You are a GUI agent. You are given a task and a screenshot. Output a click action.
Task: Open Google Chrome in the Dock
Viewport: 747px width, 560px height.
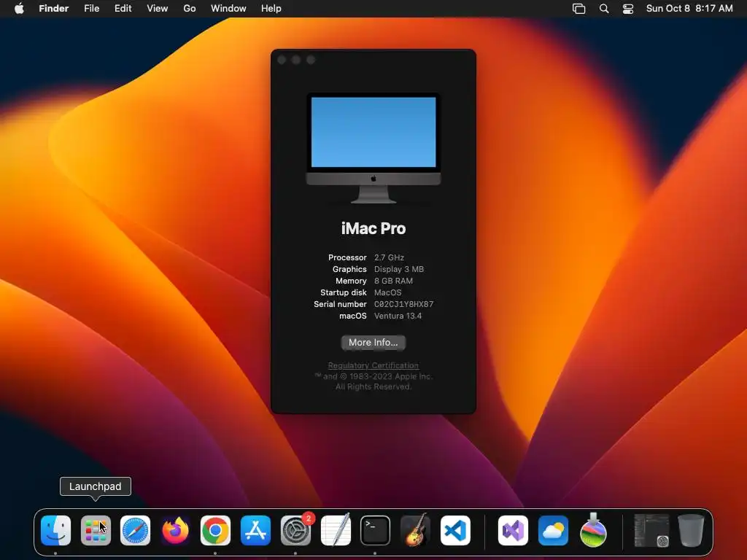pyautogui.click(x=215, y=530)
